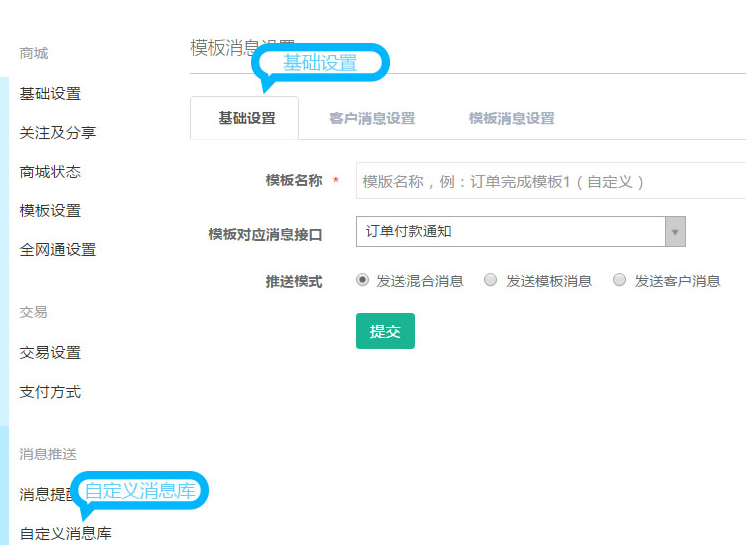Select the 发送混合消息 radio option
This screenshot has height=545, width=746.
[363, 281]
